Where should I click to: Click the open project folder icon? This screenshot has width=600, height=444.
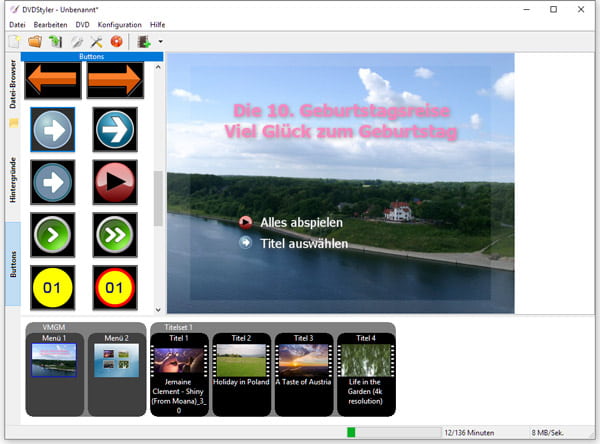tap(34, 42)
